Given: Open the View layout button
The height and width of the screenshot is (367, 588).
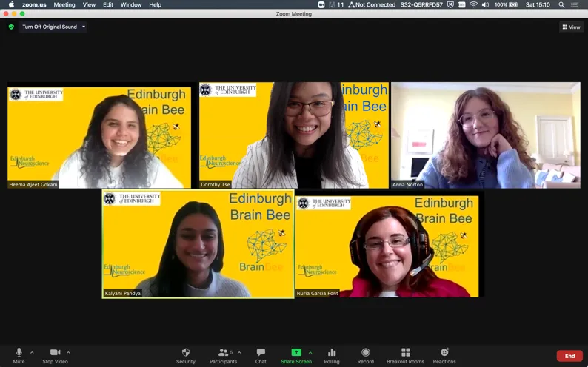Looking at the screenshot, I should (x=571, y=27).
